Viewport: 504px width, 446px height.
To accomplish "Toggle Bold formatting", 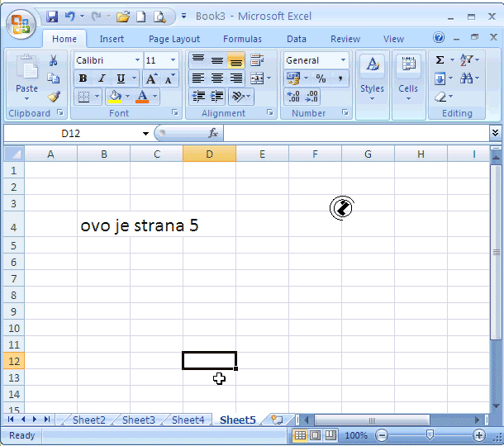I will click(83, 78).
